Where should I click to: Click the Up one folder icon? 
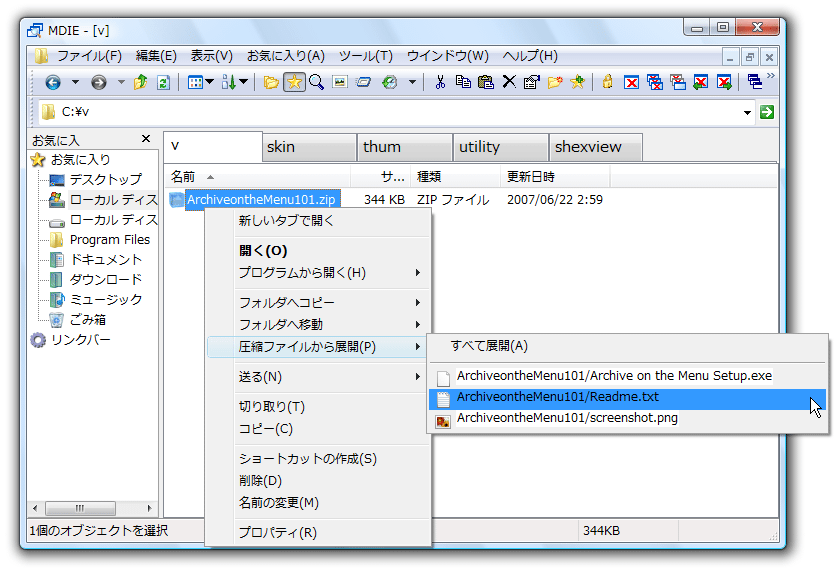coord(141,82)
